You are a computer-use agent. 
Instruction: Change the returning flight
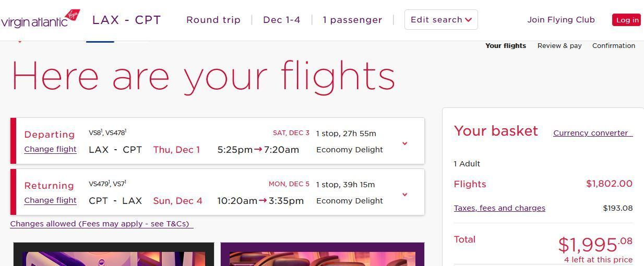[x=50, y=200]
